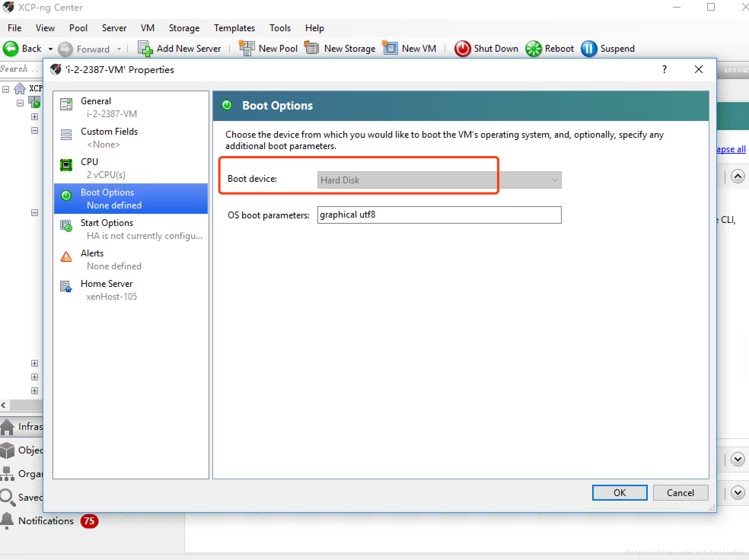Screen dimensions: 749x560
Task: Click the Search box in the main window
Action: pos(21,69)
